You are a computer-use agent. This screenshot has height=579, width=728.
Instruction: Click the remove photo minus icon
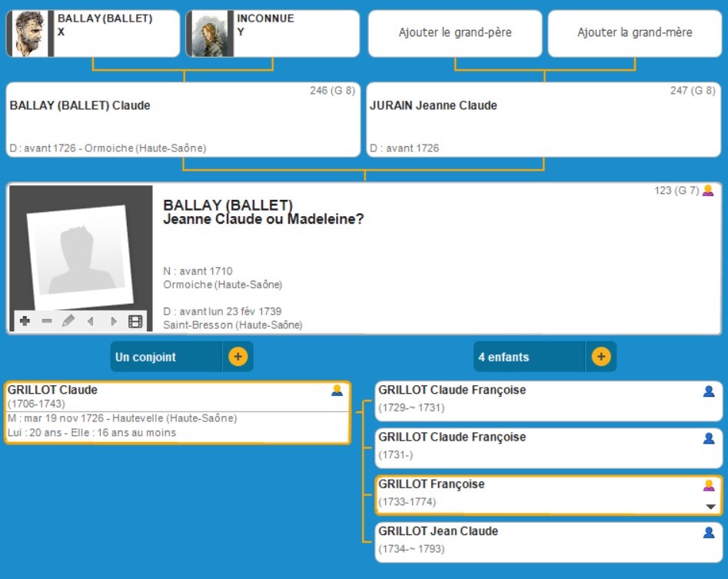pyautogui.click(x=47, y=321)
